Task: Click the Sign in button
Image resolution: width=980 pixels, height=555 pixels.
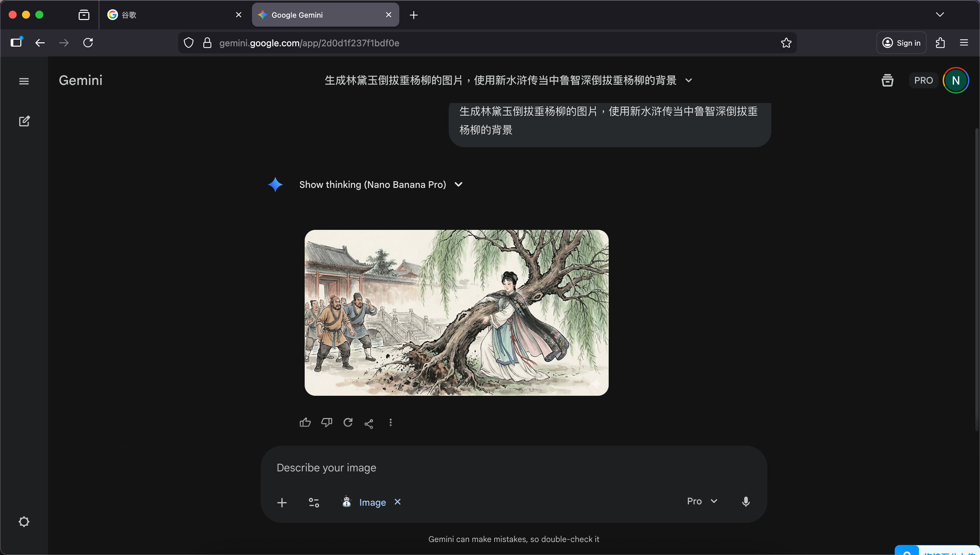Action: (x=901, y=43)
